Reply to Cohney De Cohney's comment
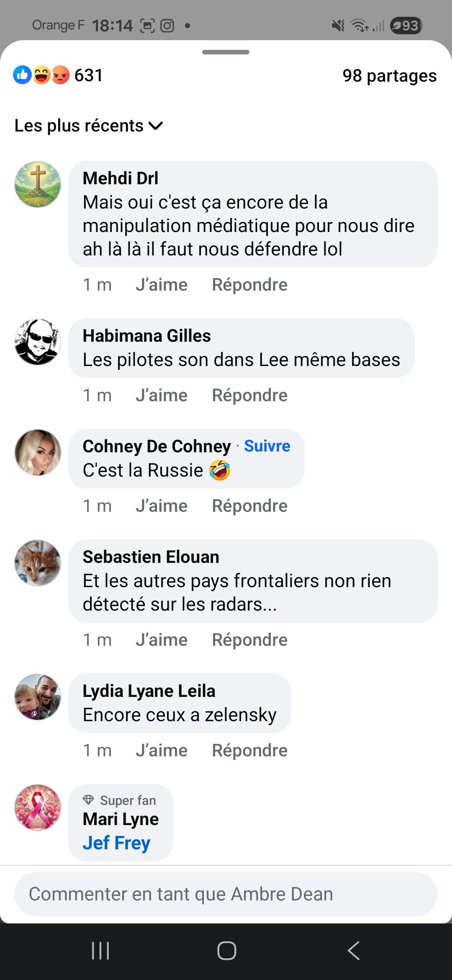452x980 pixels. (x=250, y=506)
